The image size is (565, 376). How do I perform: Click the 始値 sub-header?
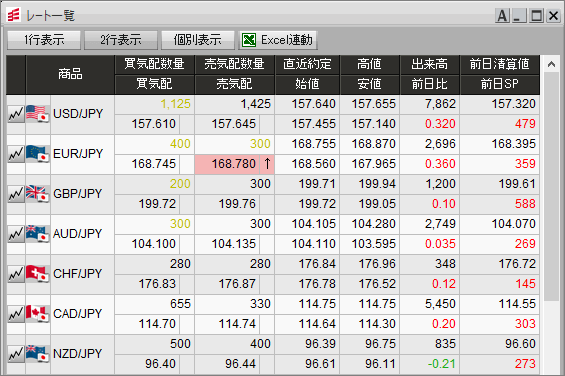[x=307, y=84]
